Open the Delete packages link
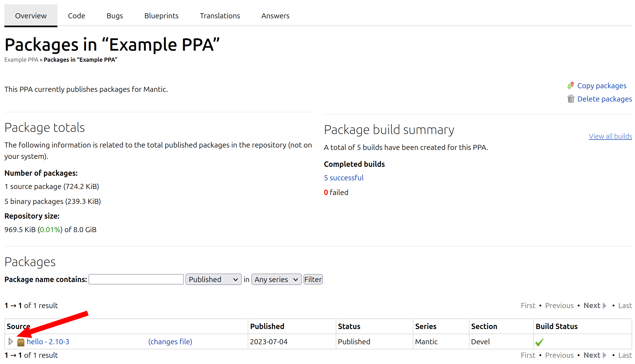Screen dimensions: 635x364 (604, 99)
